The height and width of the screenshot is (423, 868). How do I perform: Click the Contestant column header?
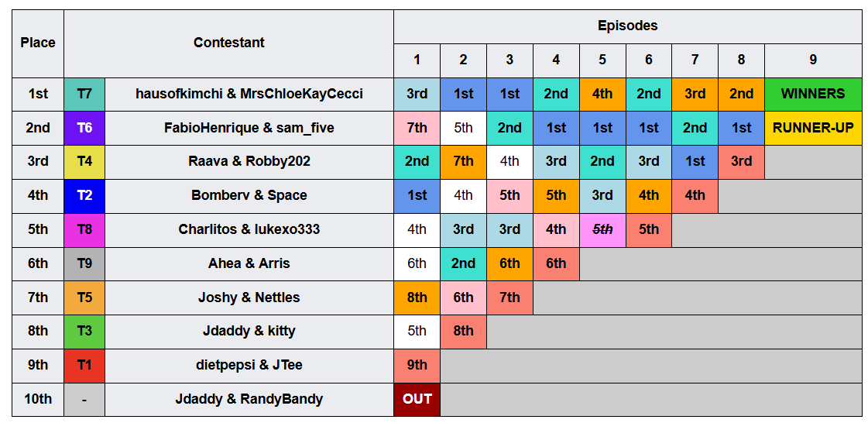pyautogui.click(x=228, y=43)
